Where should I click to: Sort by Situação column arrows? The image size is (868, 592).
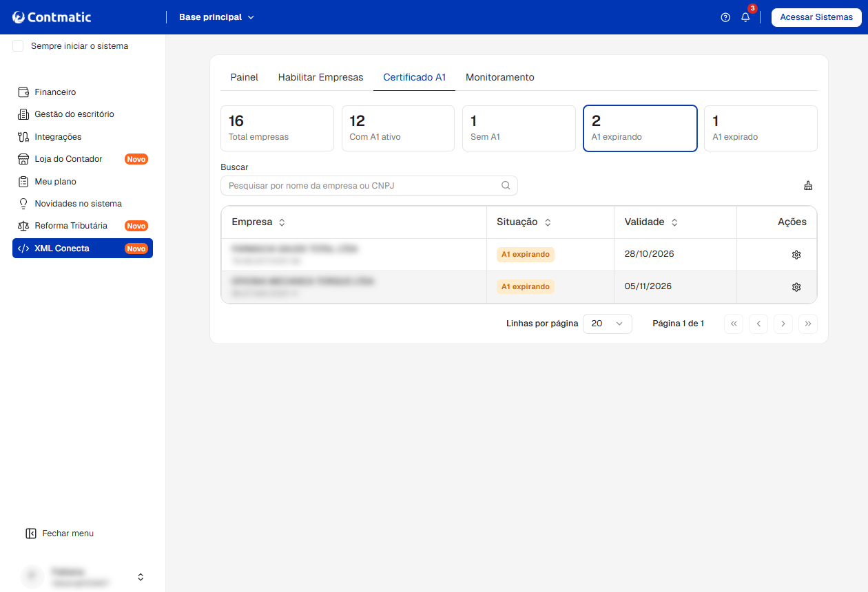coord(548,222)
